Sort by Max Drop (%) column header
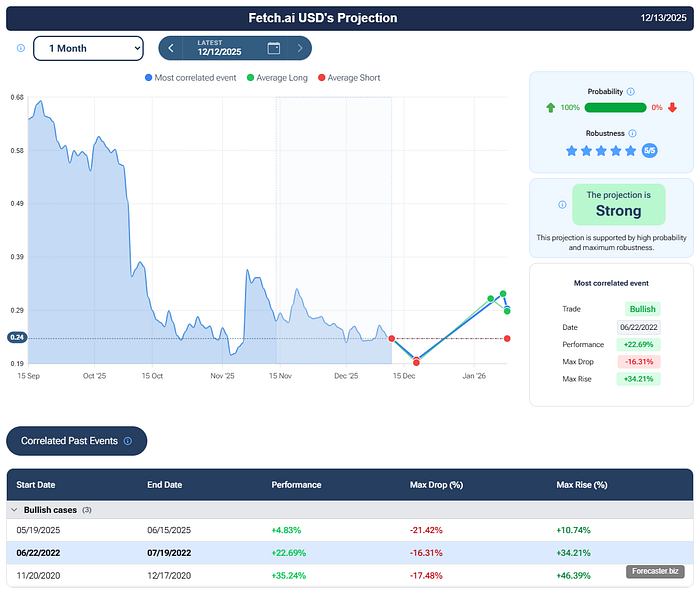This screenshot has width=700, height=594. pos(436,485)
